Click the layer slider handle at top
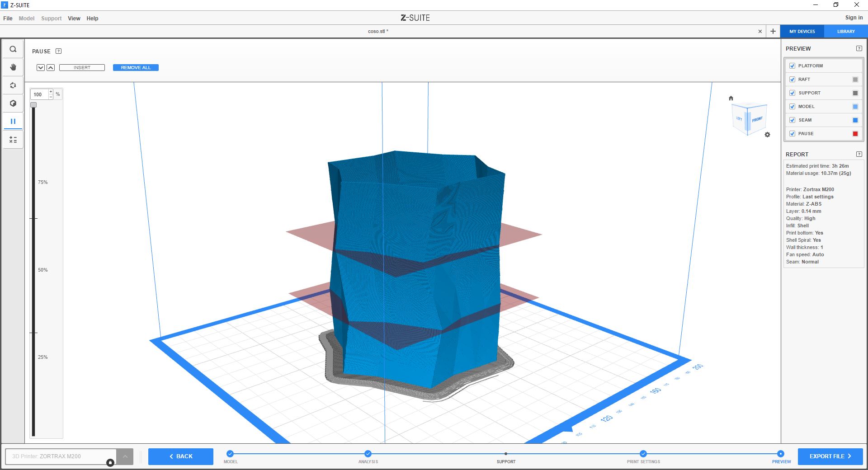Viewport: 868px width, 470px height. tap(33, 105)
